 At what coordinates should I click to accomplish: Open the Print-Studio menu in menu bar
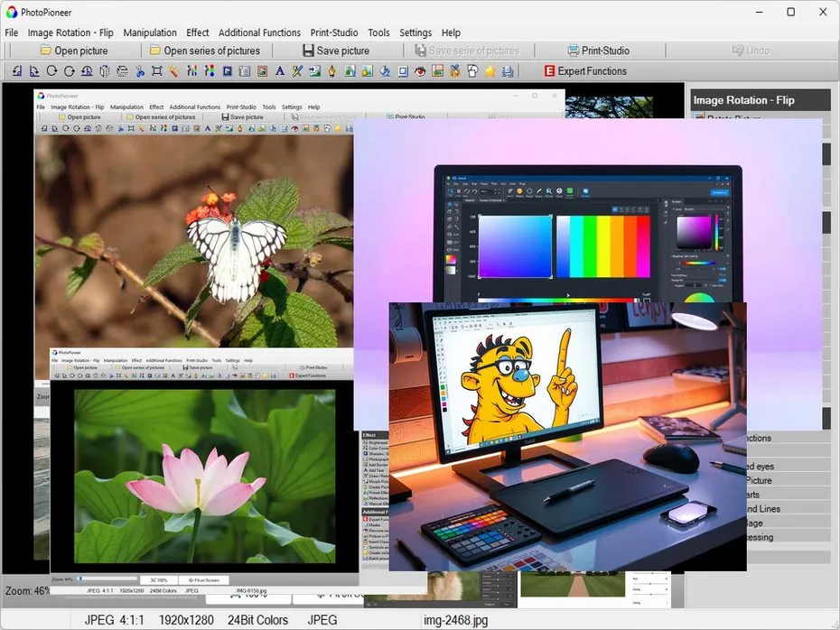334,32
